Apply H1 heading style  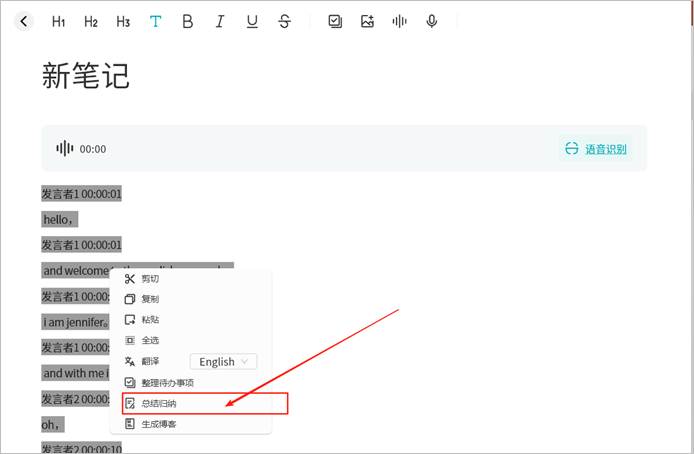tap(59, 21)
